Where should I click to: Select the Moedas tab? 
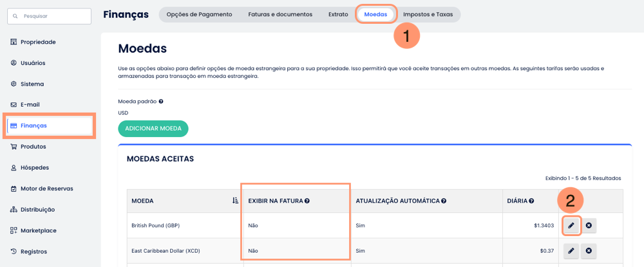[375, 14]
